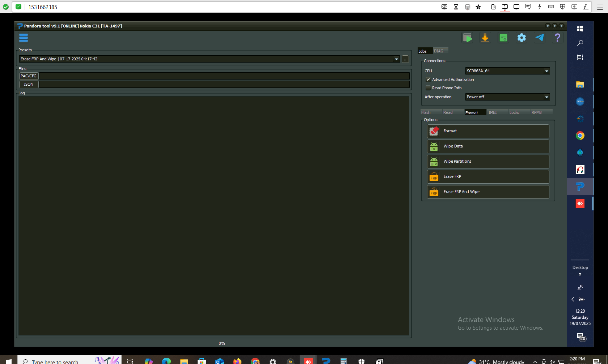Click the 0% progress bar
Viewport: 608px width, 364px height.
tap(221, 343)
